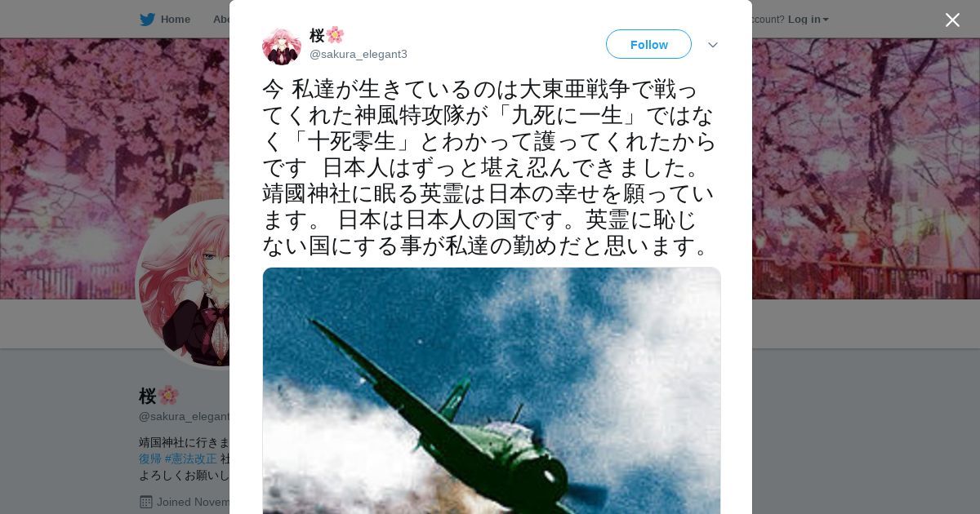
Task: Follow the 桜 account
Action: click(x=648, y=44)
